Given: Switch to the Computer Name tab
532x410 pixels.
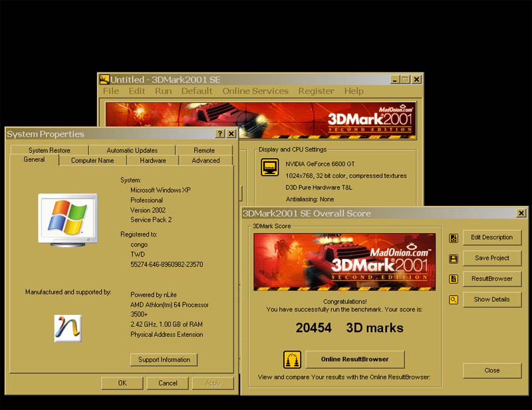Looking at the screenshot, I should (x=92, y=160).
